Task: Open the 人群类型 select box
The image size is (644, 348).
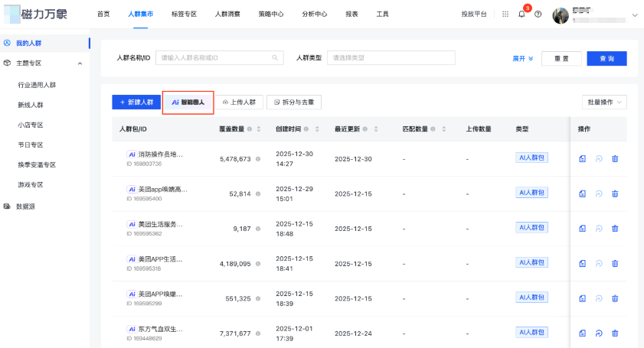Action: coord(391,58)
